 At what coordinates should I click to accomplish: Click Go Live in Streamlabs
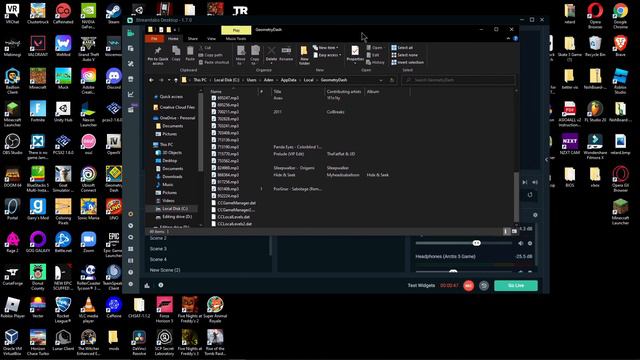pyautogui.click(x=516, y=286)
